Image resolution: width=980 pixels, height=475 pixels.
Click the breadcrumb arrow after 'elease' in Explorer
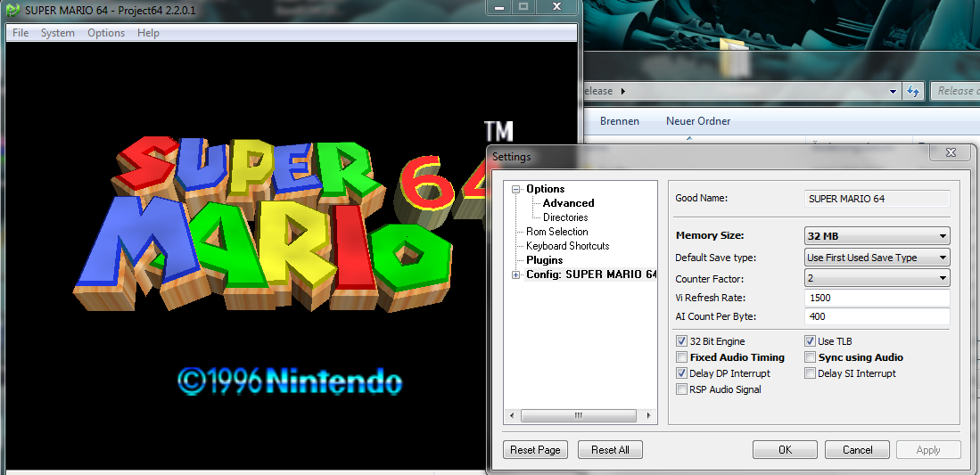[622, 91]
